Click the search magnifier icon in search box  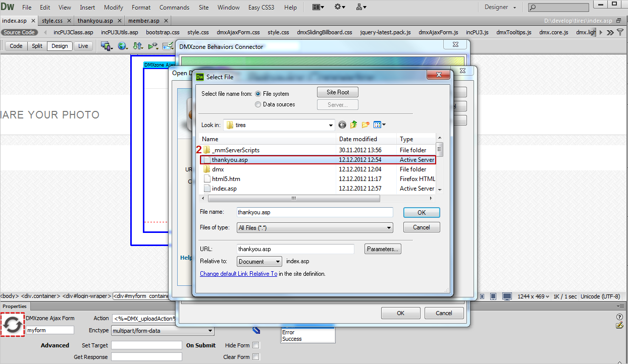(533, 8)
